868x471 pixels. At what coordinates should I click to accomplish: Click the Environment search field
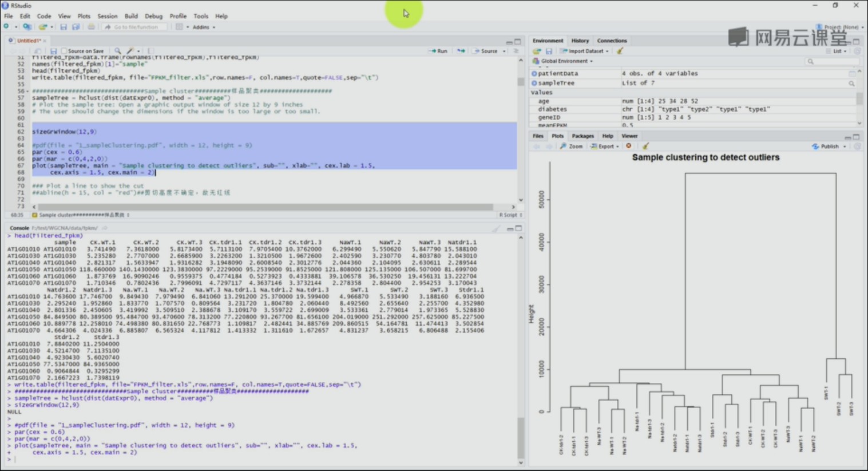pos(833,61)
